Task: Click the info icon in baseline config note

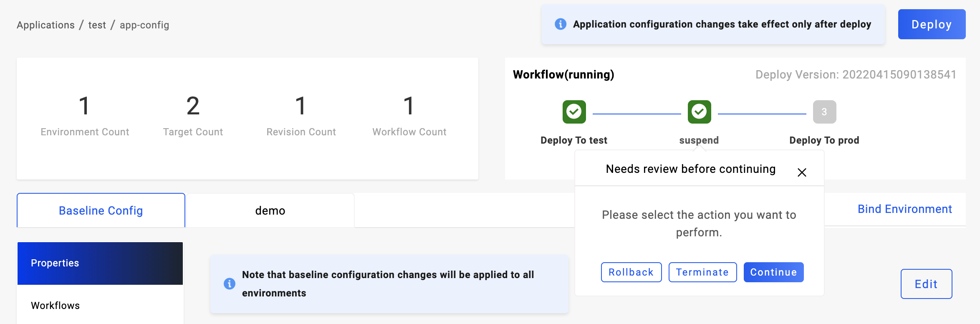Action: (x=230, y=284)
